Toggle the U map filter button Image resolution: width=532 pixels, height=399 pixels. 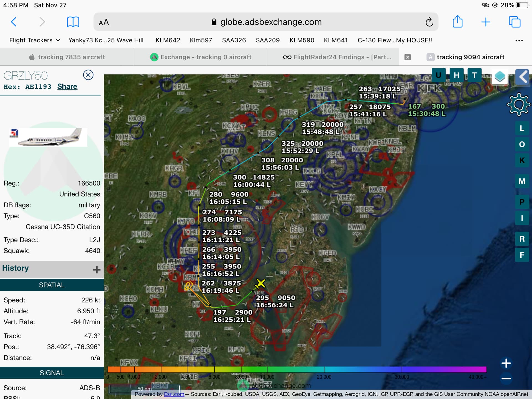coord(438,75)
